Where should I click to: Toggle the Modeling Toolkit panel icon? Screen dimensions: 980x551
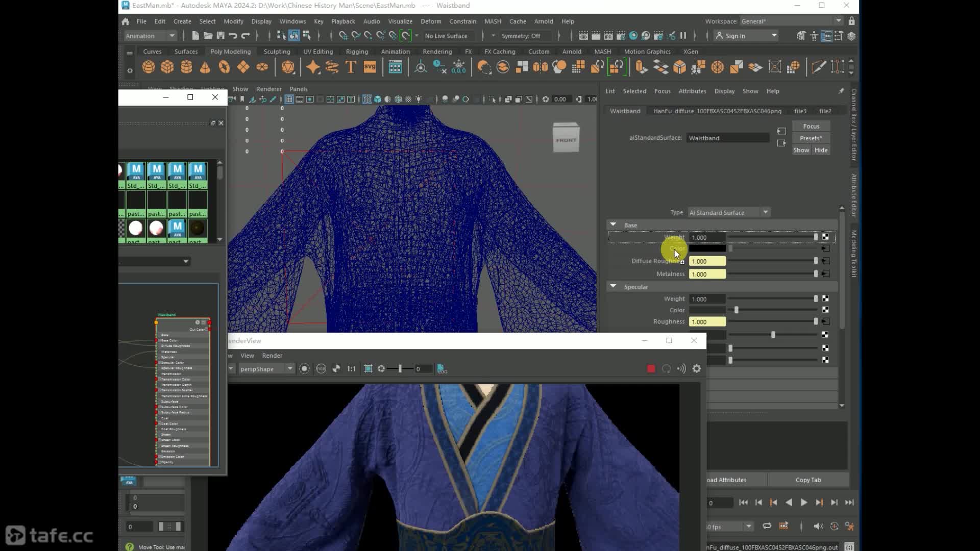(x=801, y=36)
